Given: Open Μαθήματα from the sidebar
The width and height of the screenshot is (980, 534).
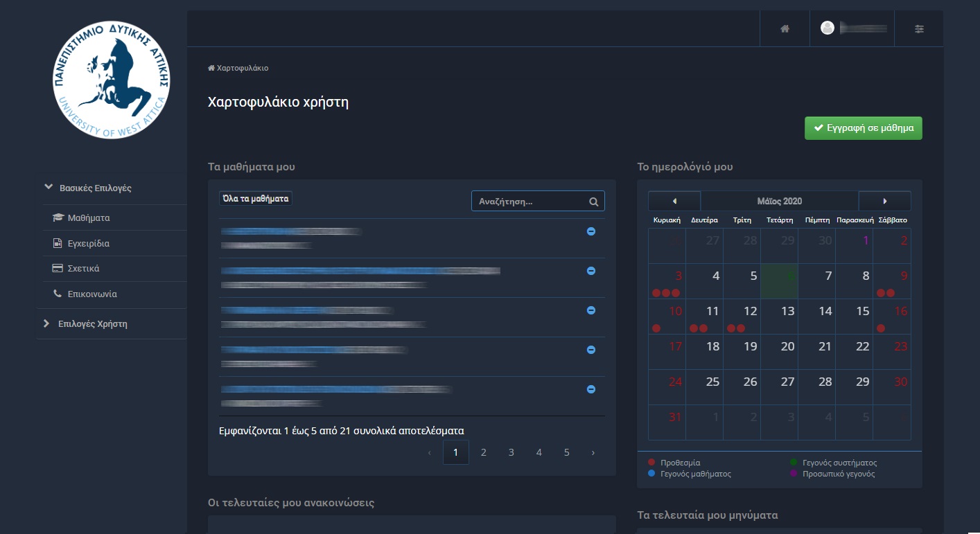Looking at the screenshot, I should 88,217.
